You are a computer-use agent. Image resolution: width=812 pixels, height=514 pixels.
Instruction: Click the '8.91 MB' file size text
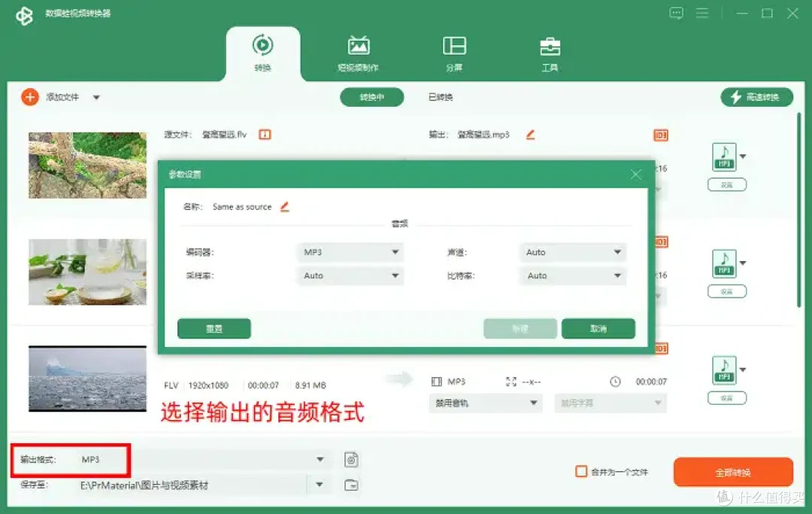pos(311,385)
